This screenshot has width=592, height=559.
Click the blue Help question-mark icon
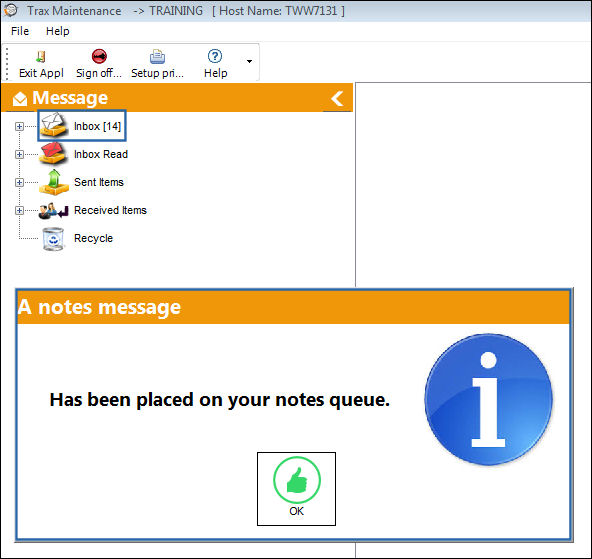(x=215, y=57)
